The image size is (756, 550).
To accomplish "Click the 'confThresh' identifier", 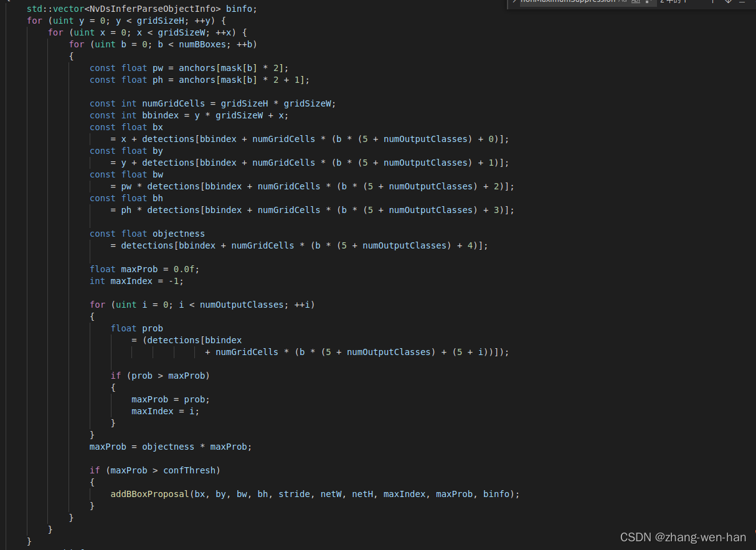I will (189, 470).
